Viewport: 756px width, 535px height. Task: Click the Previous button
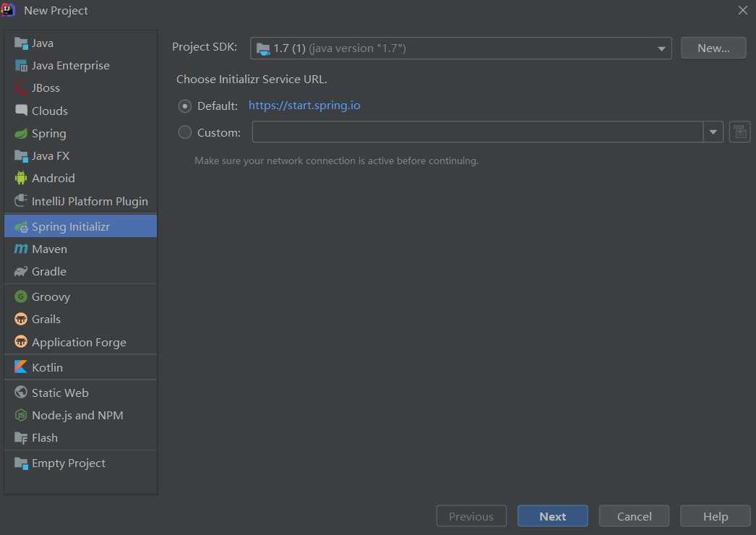[471, 516]
